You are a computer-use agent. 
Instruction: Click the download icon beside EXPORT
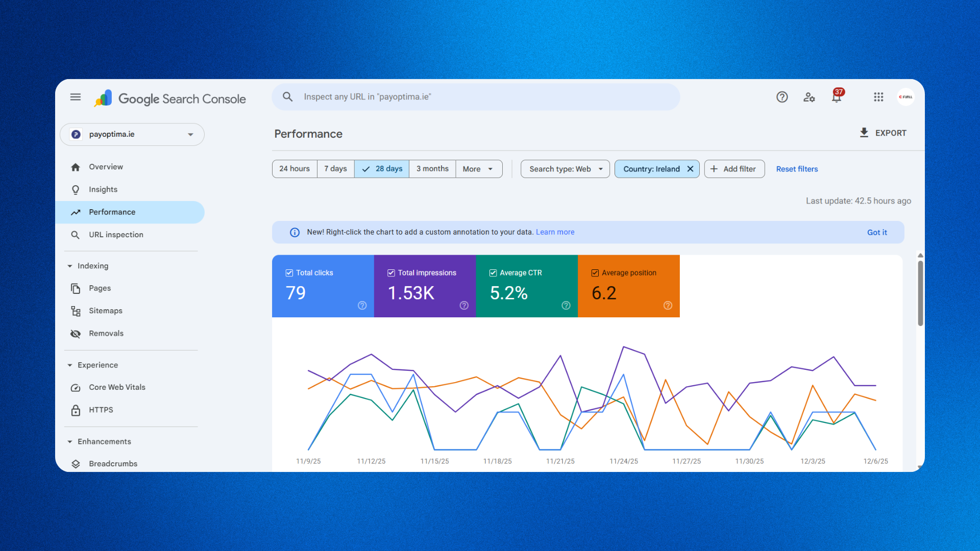[x=864, y=133]
